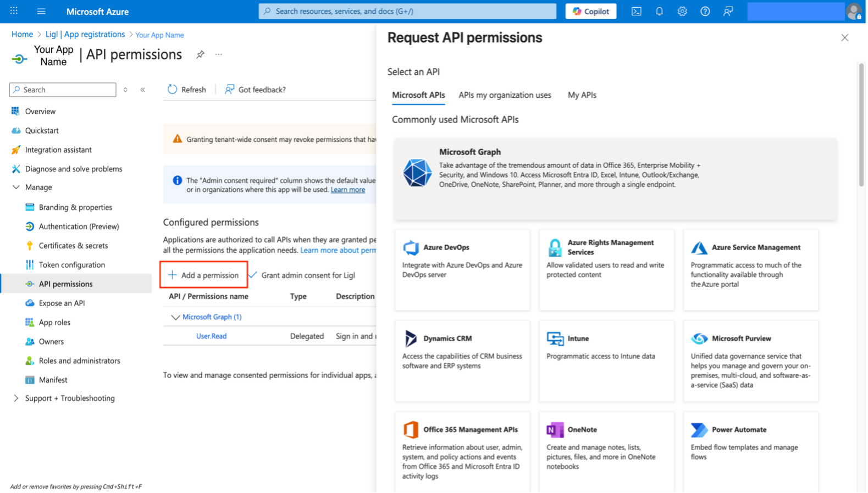Click the OneNote icon

click(555, 430)
